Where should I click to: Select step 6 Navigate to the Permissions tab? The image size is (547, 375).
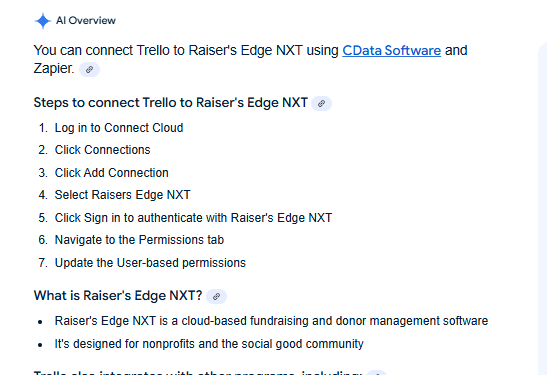(x=139, y=240)
